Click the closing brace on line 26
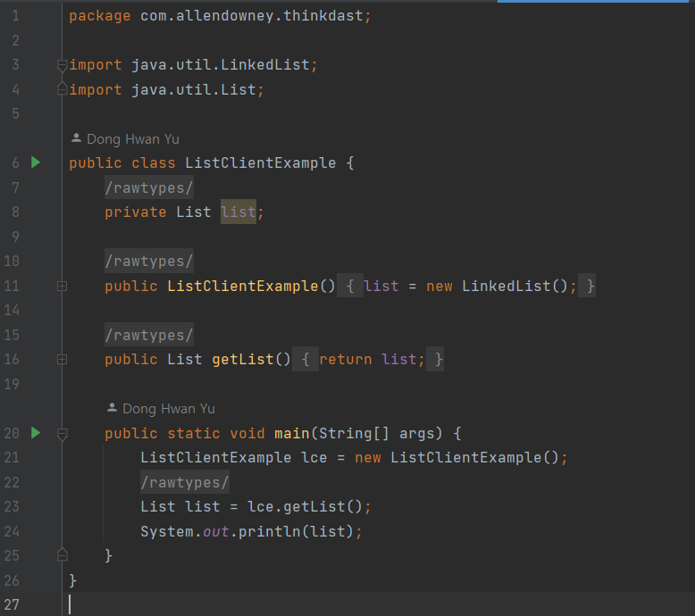 [x=73, y=580]
